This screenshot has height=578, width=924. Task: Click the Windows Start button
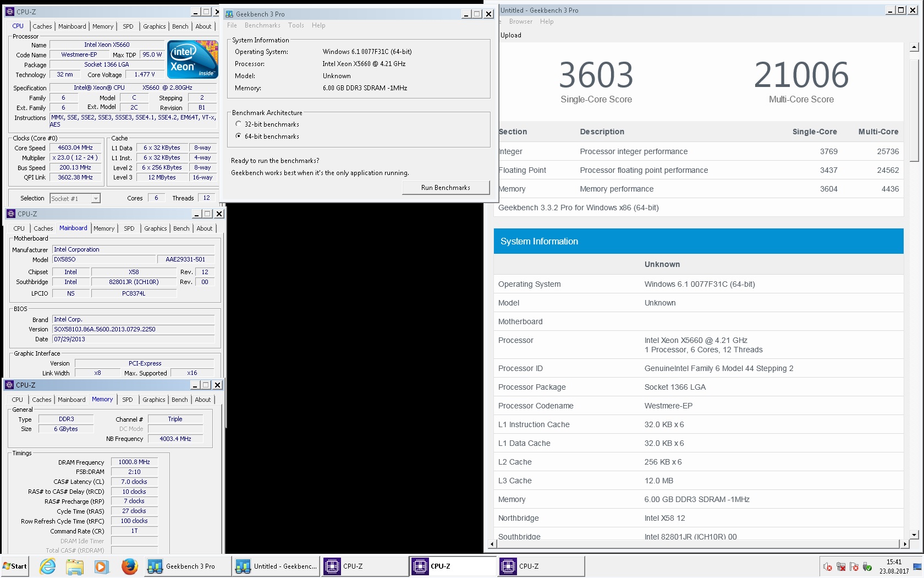click(x=15, y=566)
